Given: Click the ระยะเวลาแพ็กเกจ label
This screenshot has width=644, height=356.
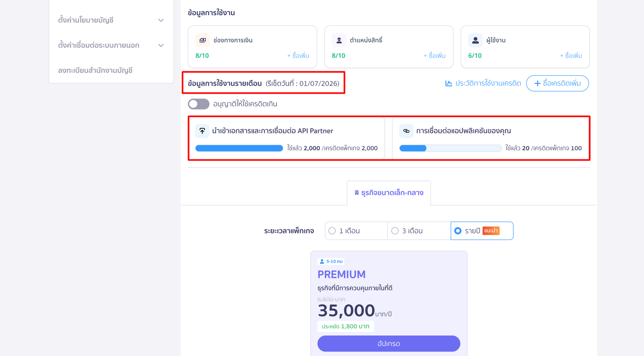Looking at the screenshot, I should [289, 231].
